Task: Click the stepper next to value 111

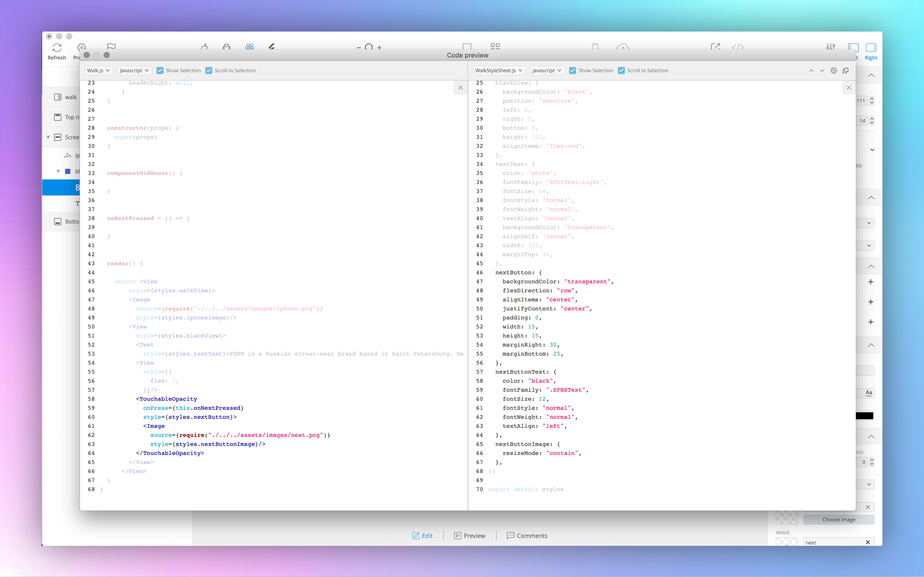Action: point(872,101)
